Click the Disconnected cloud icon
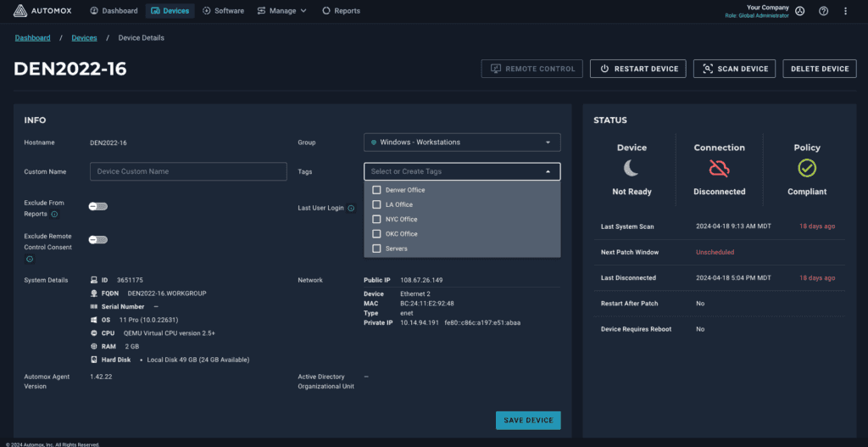The height and width of the screenshot is (447, 868). click(x=719, y=169)
